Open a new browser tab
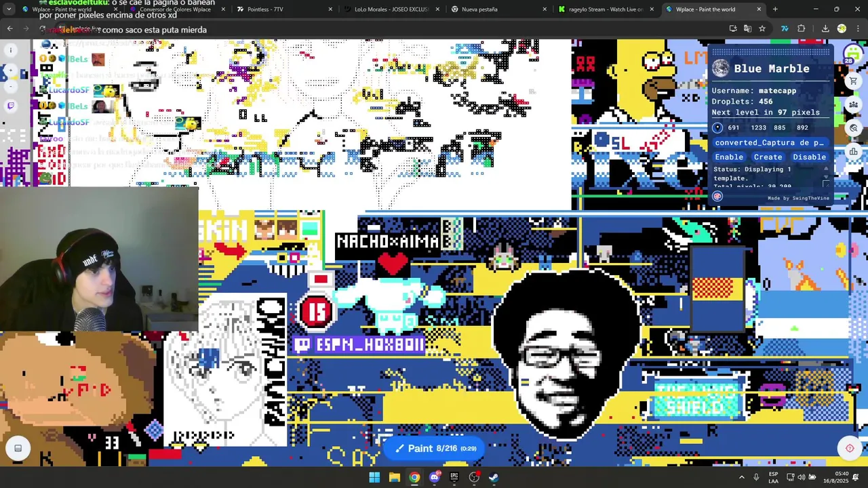This screenshot has width=868, height=488. (x=775, y=9)
